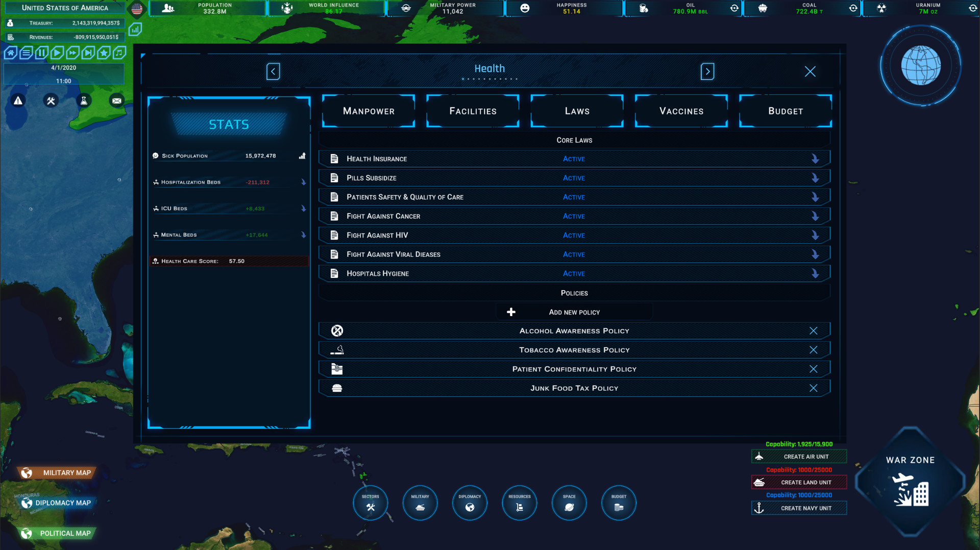Switch to the Vaccines tab
The width and height of the screenshot is (980, 550).
681,111
